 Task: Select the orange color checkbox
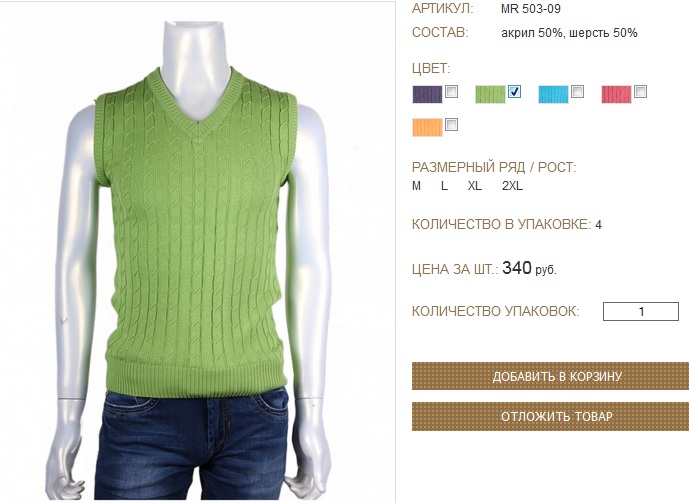(451, 125)
